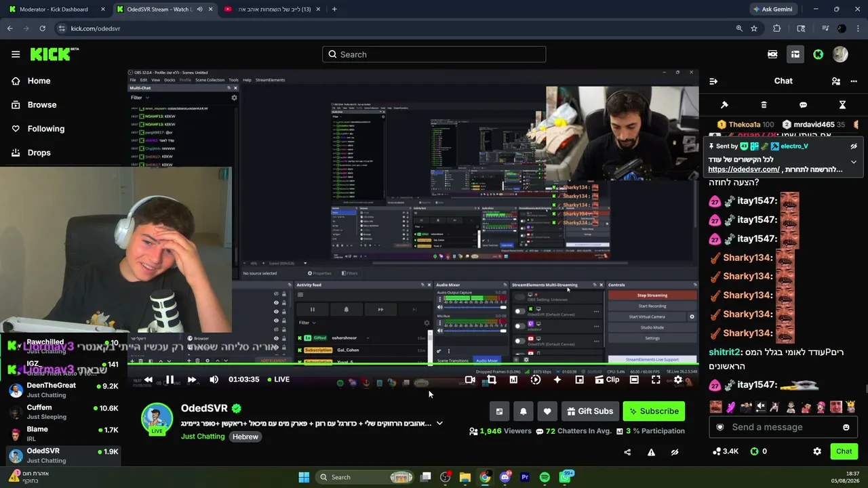Open the odedsvr.com pinned link
Image resolution: width=868 pixels, height=488 pixels.
[x=744, y=169]
